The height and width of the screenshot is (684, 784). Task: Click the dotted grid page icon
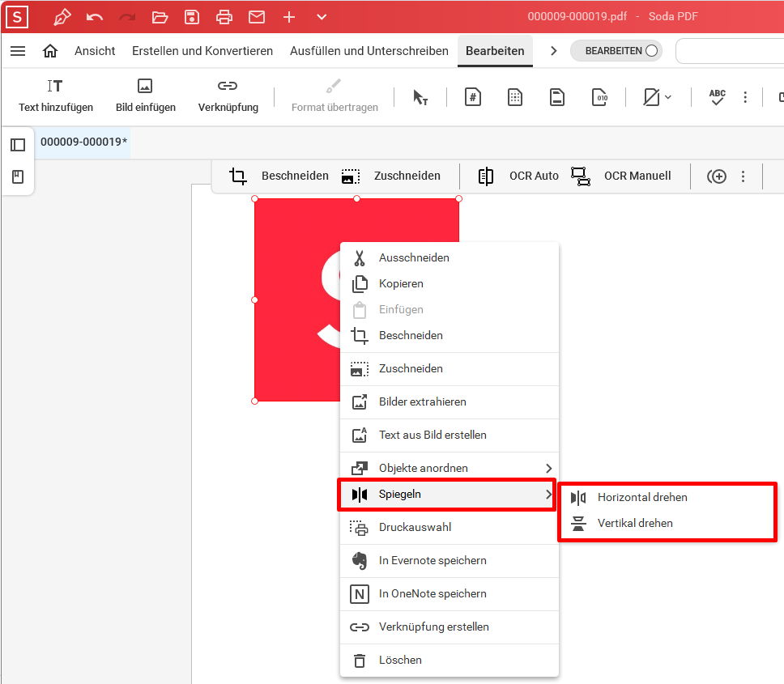(x=515, y=97)
